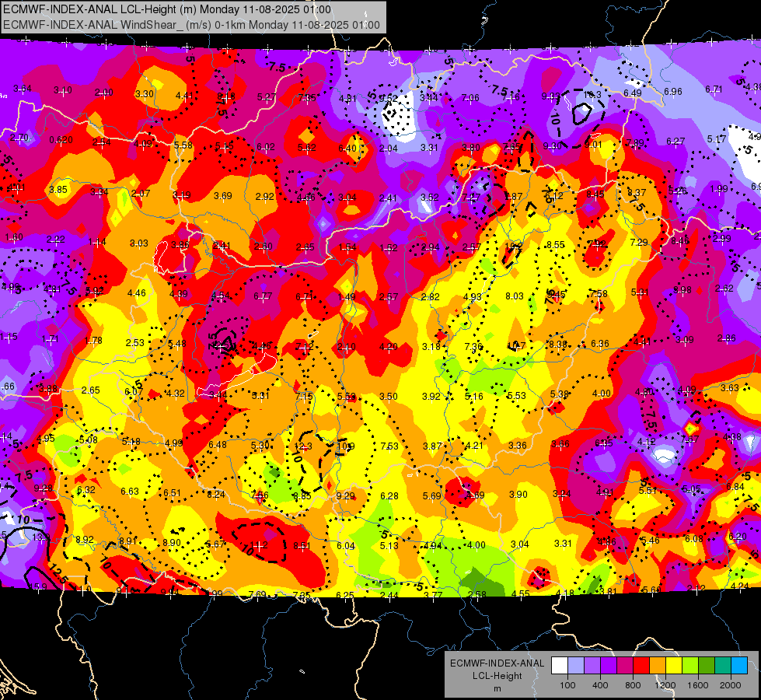Click the grid value 3.85

pos(58,190)
